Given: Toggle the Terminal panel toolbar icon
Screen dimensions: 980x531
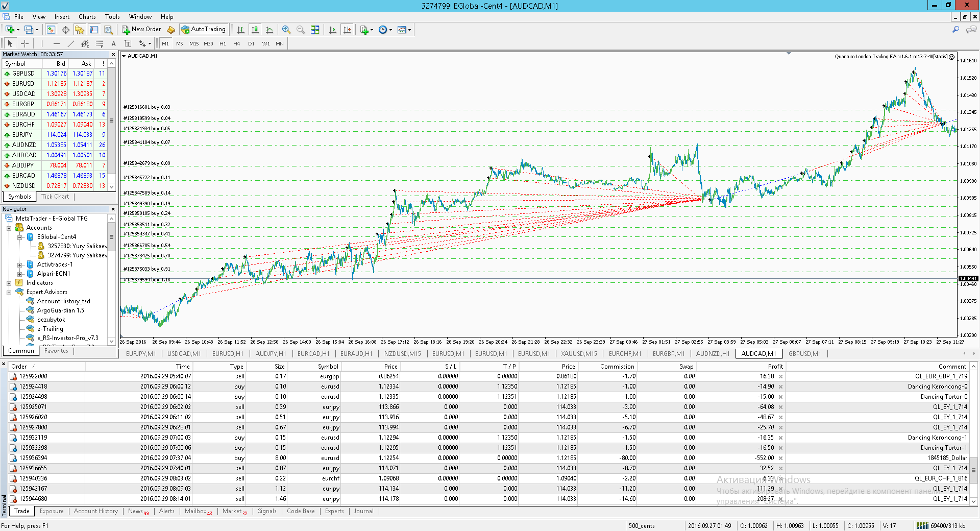Looking at the screenshot, I should [x=94, y=30].
